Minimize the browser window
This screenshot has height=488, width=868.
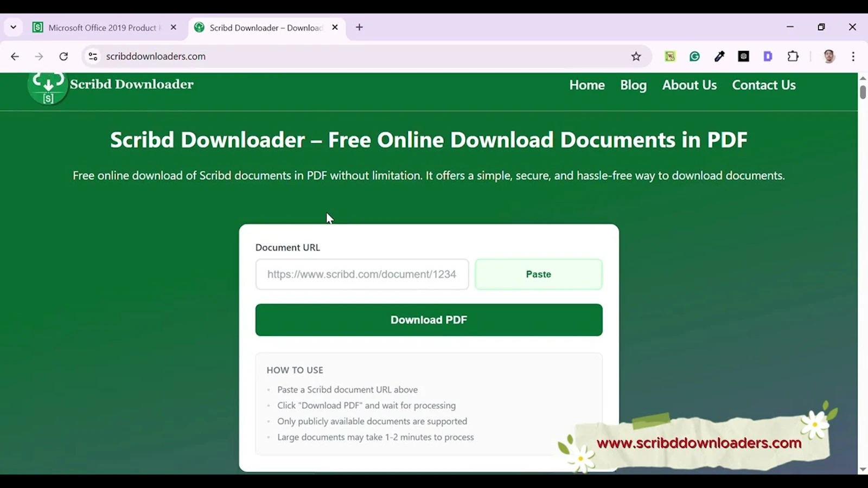pyautogui.click(x=790, y=27)
